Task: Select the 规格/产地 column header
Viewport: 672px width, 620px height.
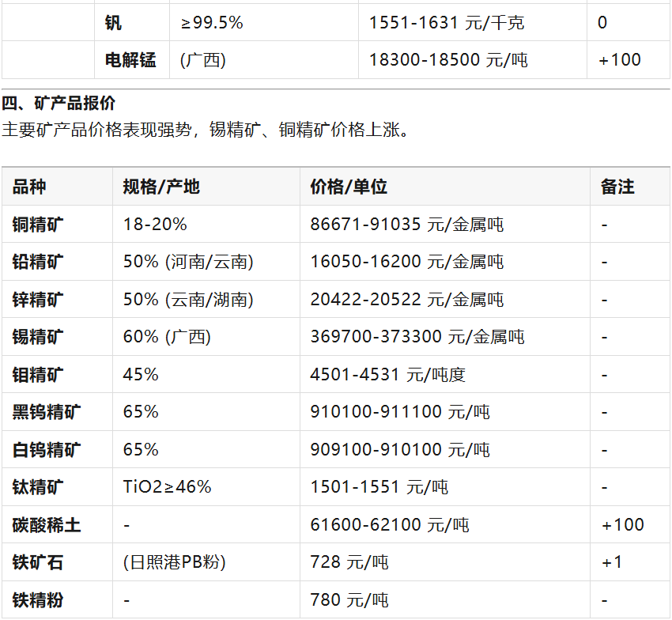Action: click(x=161, y=187)
